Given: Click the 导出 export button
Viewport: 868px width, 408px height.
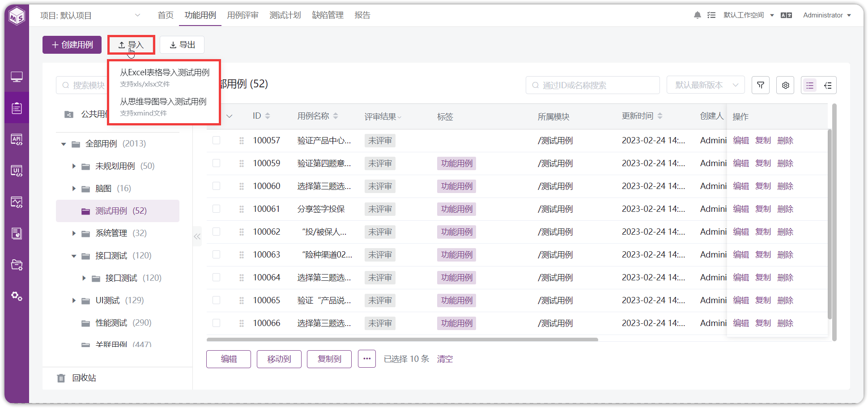Looking at the screenshot, I should pos(182,45).
